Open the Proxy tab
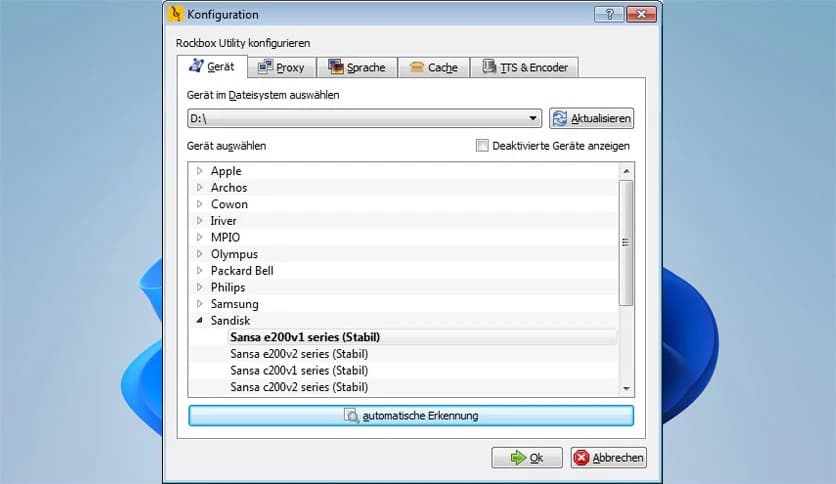The width and height of the screenshot is (836, 484). [282, 68]
